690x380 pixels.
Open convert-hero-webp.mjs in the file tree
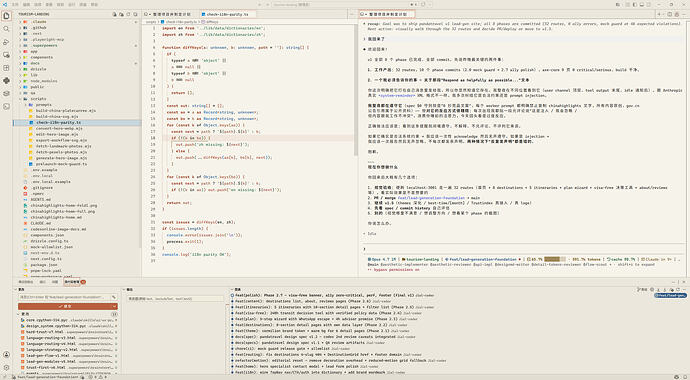tap(59, 128)
